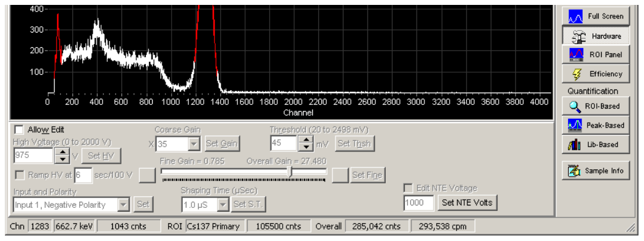Viewport: 644px width, 241px height.
Task: Click the red Cs137 peak in spectrum
Action: click(x=205, y=41)
